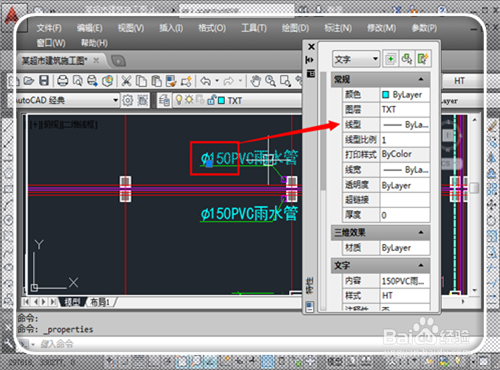Open the 插入(I) menu
Image resolution: width=500 pixels, height=370 pixels.
pyautogui.click(x=171, y=28)
